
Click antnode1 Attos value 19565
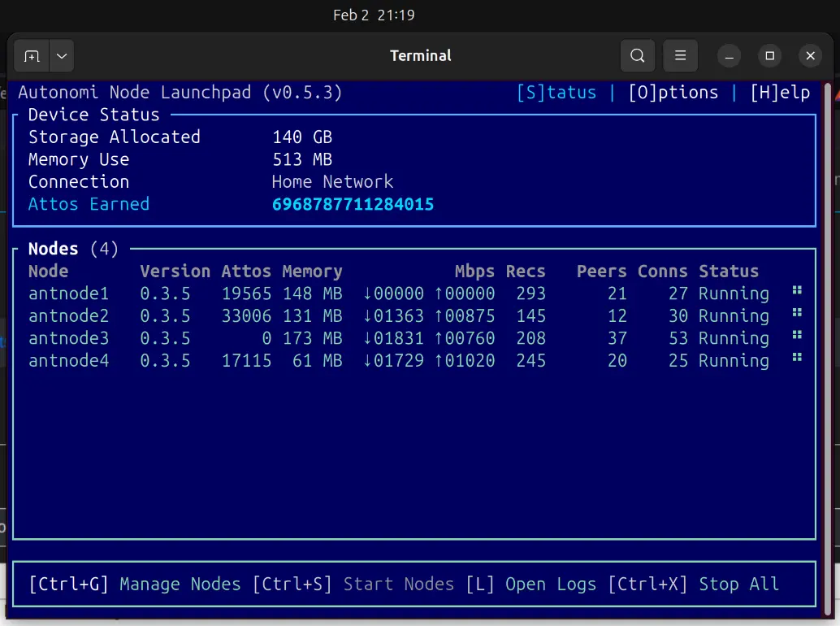[246, 293]
